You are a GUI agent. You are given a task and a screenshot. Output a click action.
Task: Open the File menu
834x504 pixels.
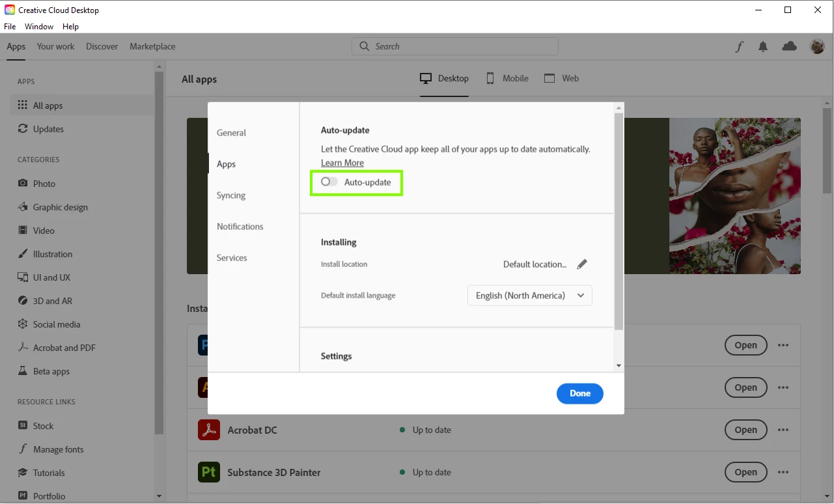tap(10, 27)
